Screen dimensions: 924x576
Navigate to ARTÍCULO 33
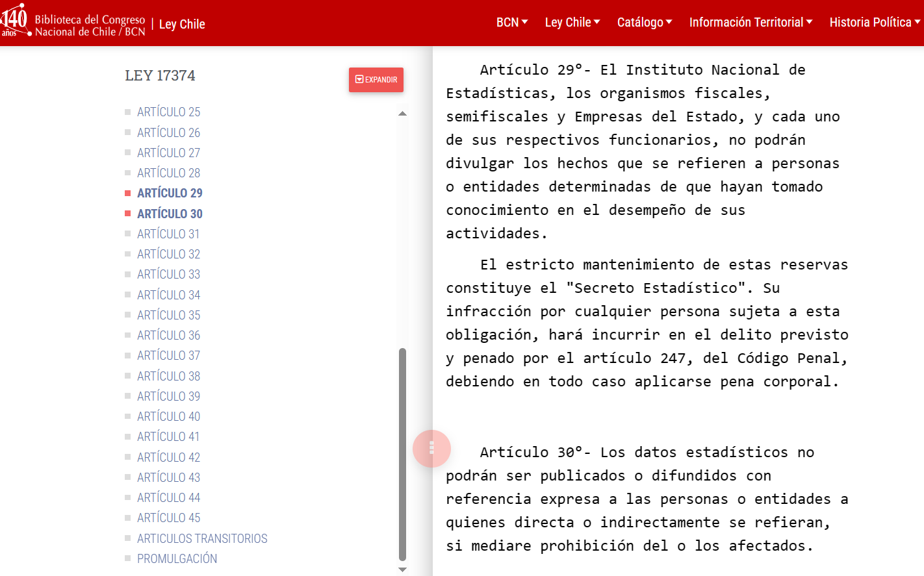(168, 274)
